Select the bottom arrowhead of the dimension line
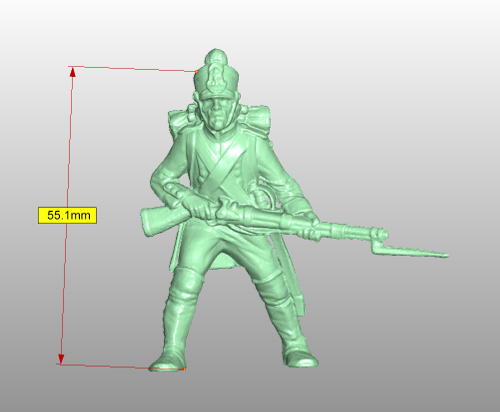This screenshot has width=500, height=412. click(61, 359)
